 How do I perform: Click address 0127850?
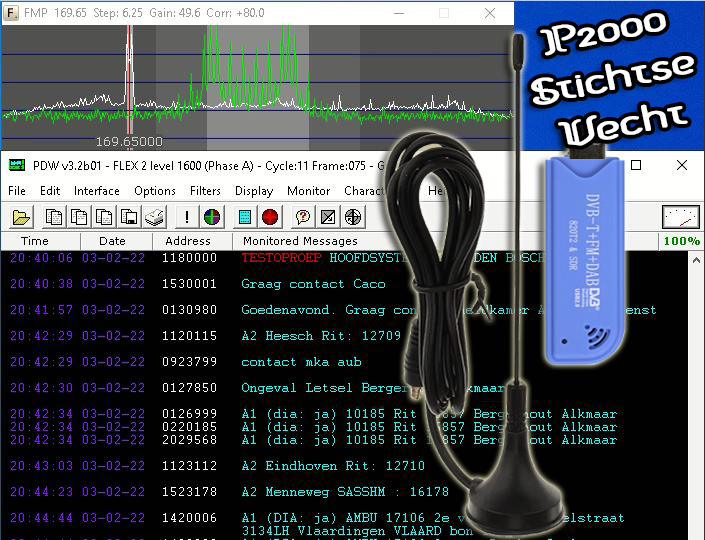pos(189,388)
